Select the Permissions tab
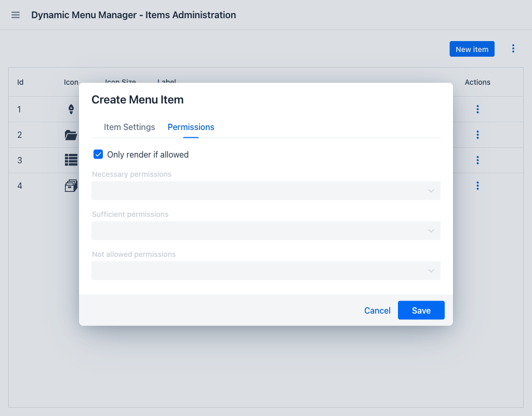Viewport: 532px width, 416px height. (x=191, y=127)
